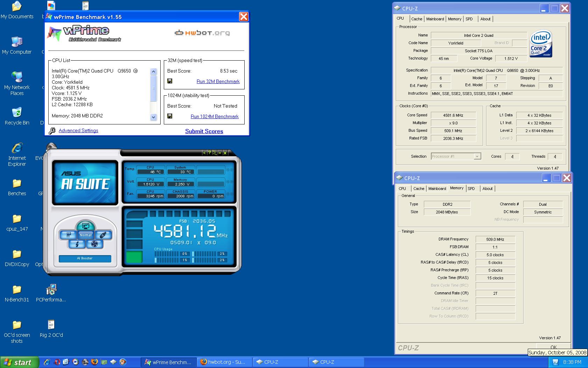The width and height of the screenshot is (588, 368).
Task: Save the wPrime 1024M score via disk icon
Action: pyautogui.click(x=170, y=116)
